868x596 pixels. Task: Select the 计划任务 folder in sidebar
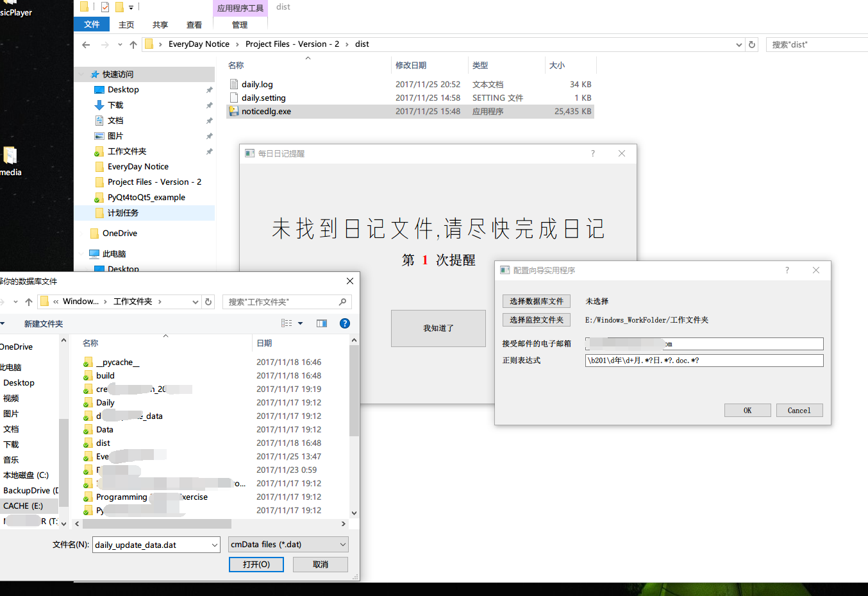point(123,213)
